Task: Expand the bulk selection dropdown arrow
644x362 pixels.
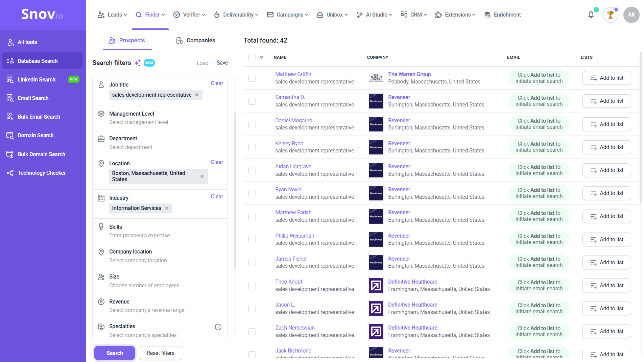Action: click(261, 57)
